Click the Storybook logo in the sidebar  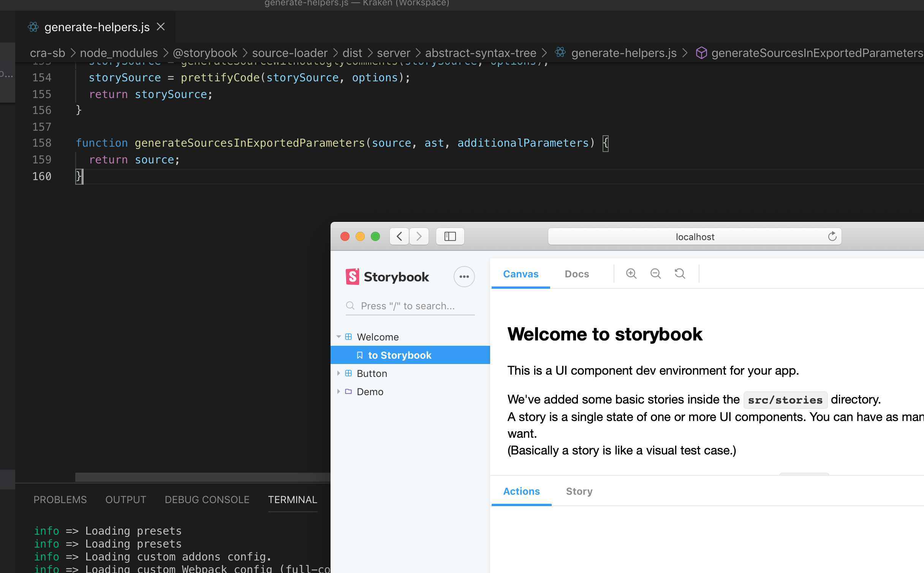(x=353, y=277)
